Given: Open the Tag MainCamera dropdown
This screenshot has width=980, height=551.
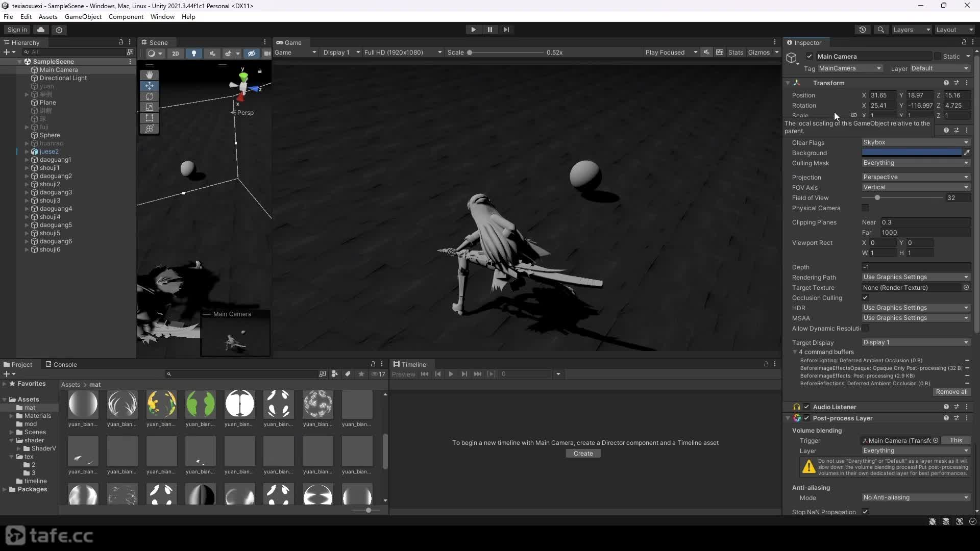Looking at the screenshot, I should pyautogui.click(x=850, y=68).
